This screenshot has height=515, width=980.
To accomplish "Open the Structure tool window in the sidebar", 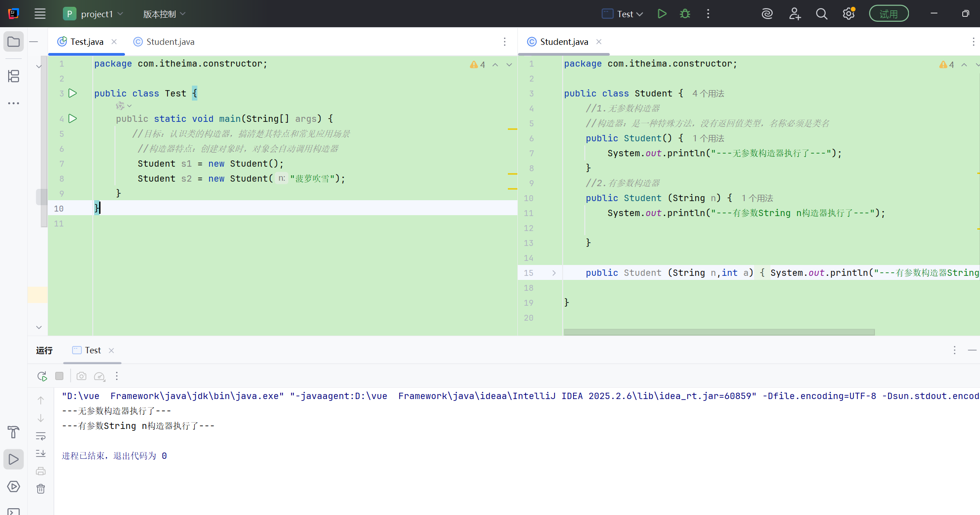I will pos(14,76).
